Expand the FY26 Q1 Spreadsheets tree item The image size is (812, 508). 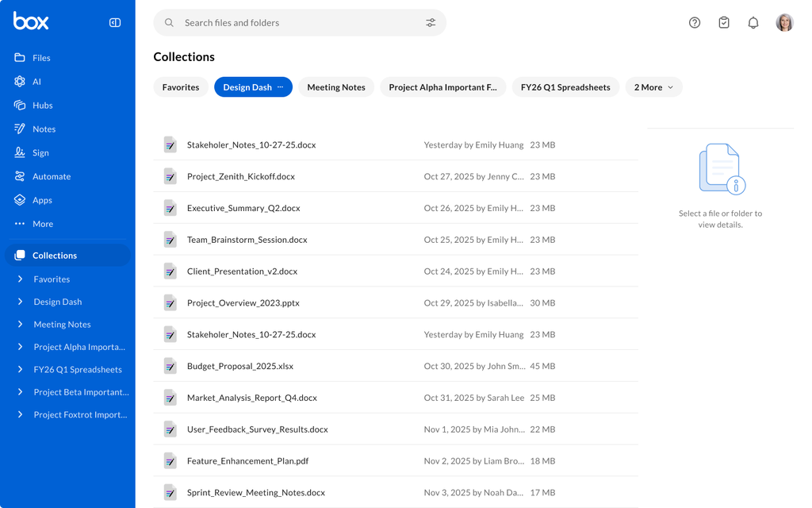(20, 369)
